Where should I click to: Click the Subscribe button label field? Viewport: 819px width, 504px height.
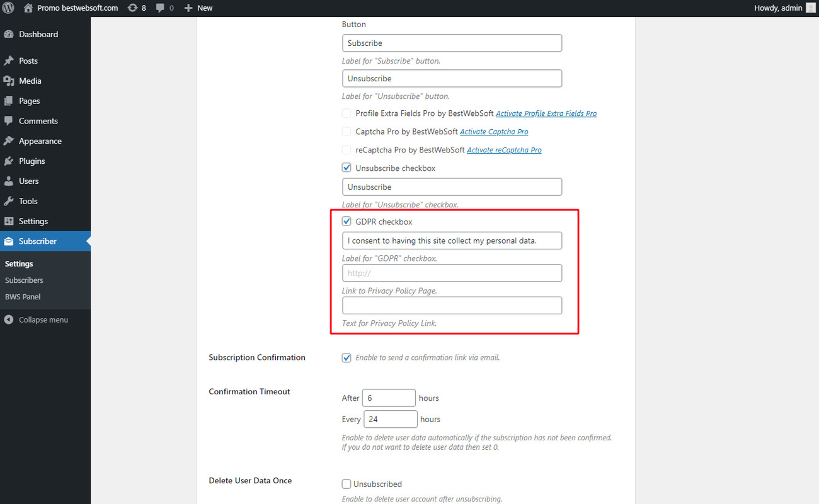[452, 43]
